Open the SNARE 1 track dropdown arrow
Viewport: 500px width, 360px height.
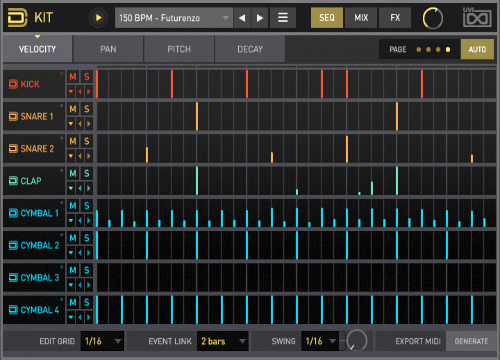coord(71,124)
